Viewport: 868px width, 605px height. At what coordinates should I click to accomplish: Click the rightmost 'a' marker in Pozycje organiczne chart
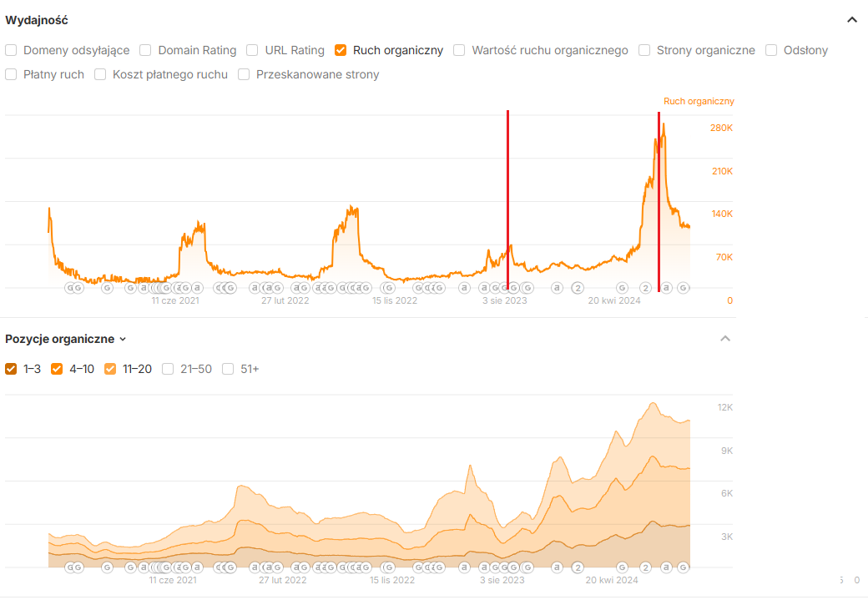click(665, 567)
